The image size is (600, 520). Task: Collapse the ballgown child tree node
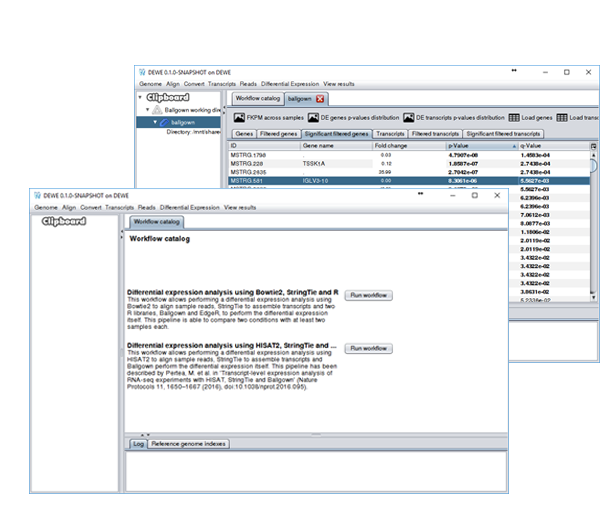[154, 122]
